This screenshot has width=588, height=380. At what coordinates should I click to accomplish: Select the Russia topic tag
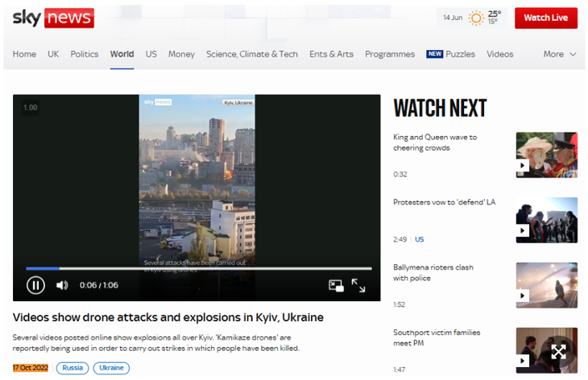click(x=72, y=368)
